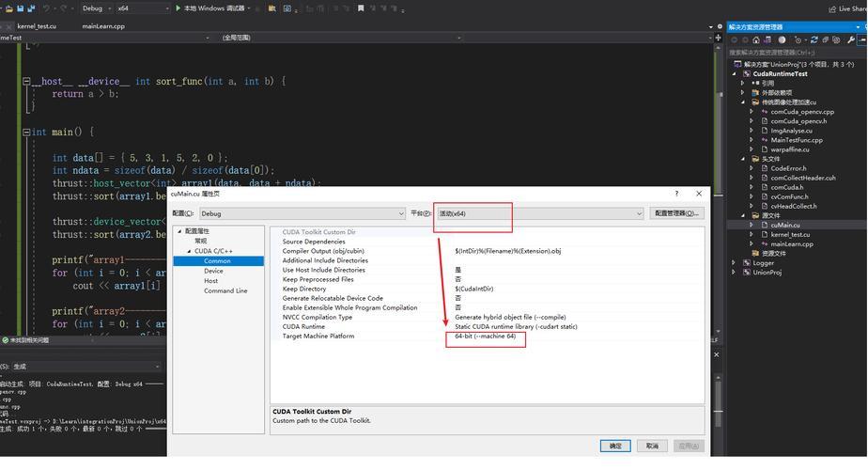Start debugging with the green play icon
868x470 pixels.
178,8
